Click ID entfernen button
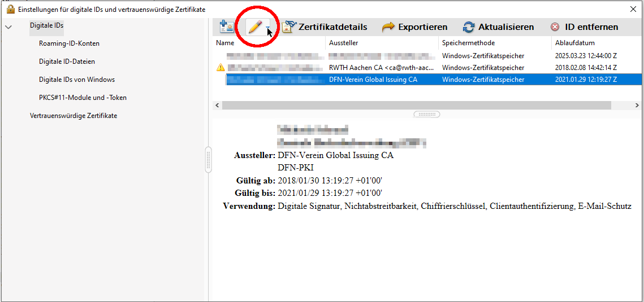The image size is (644, 302). [x=585, y=27]
